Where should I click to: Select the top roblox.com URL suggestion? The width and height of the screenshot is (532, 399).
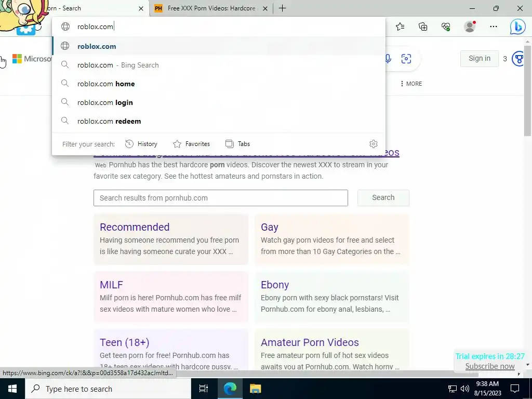pos(219,46)
